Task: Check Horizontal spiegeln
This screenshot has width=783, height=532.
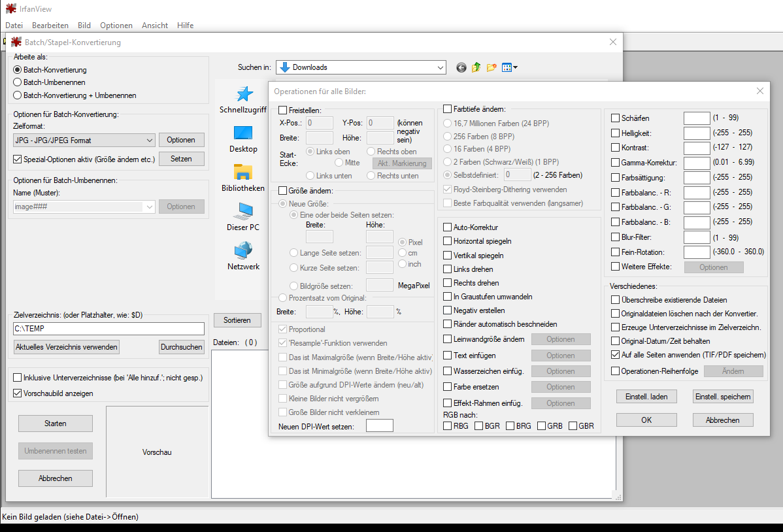Action: coord(448,241)
